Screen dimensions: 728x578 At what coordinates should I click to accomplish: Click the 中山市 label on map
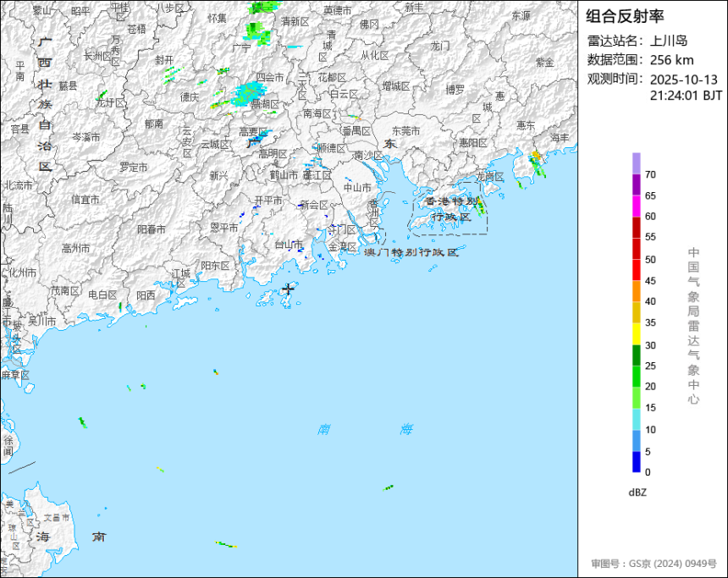click(x=357, y=188)
